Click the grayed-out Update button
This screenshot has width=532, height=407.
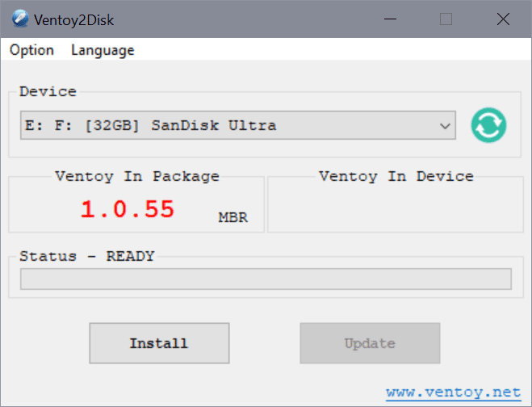370,343
